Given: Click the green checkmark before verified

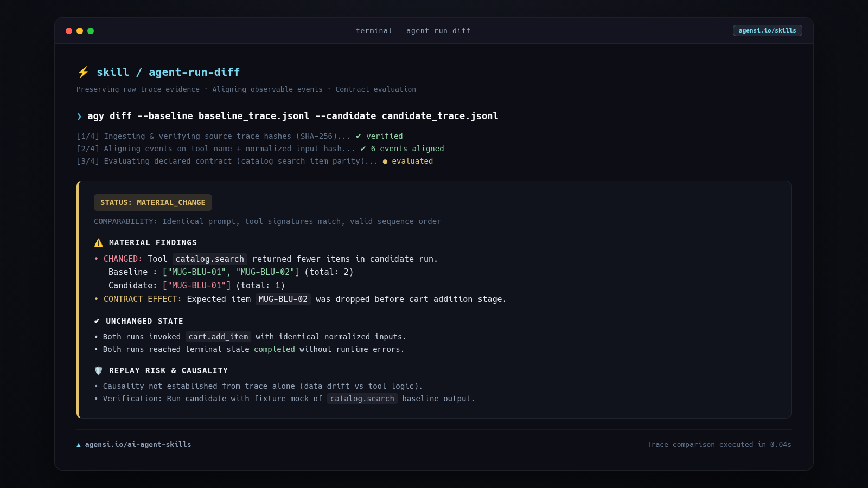Looking at the screenshot, I should [359, 136].
